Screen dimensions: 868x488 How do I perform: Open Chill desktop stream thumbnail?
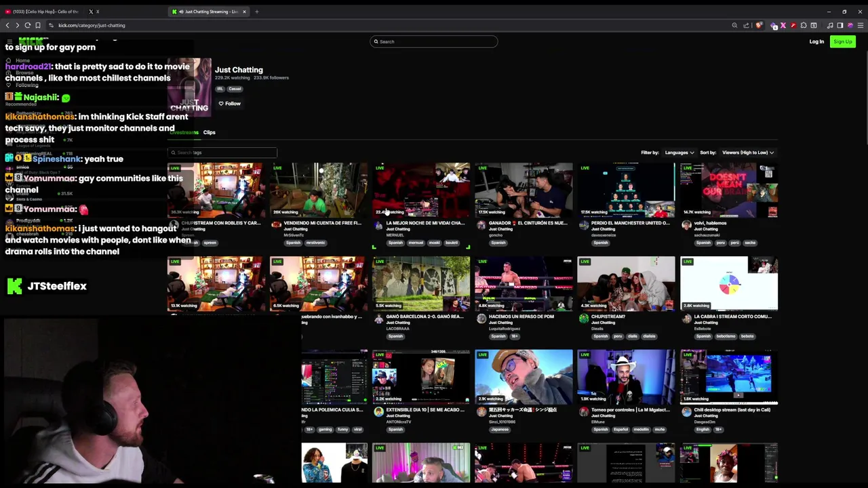729,377
